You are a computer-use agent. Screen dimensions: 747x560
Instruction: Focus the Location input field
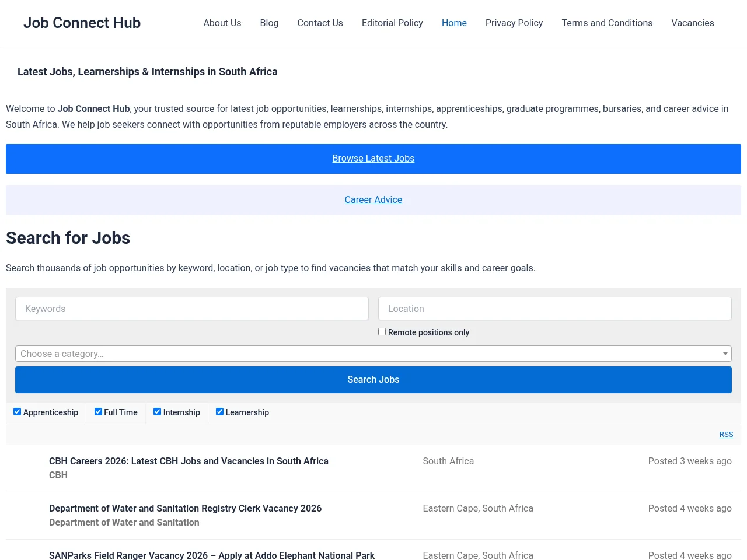tap(555, 309)
